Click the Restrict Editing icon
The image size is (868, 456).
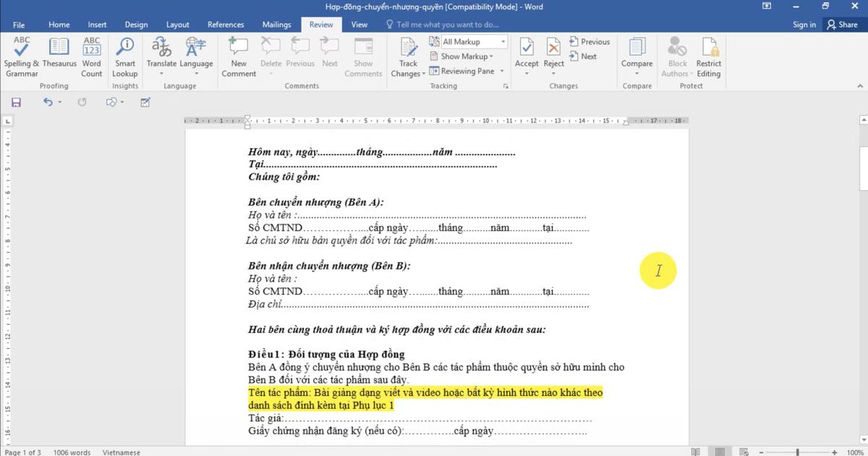(709, 56)
